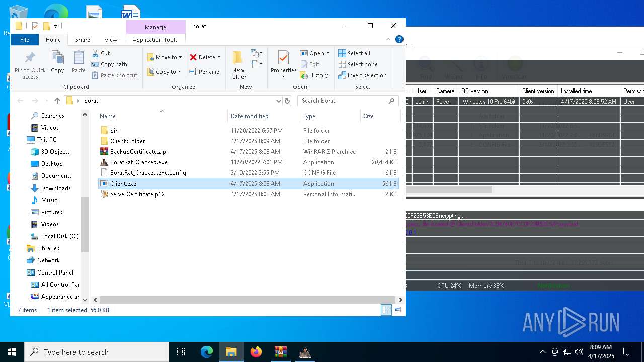Click Paste shortcut option
Viewport: 644px width, 362px height.
(x=114, y=75)
